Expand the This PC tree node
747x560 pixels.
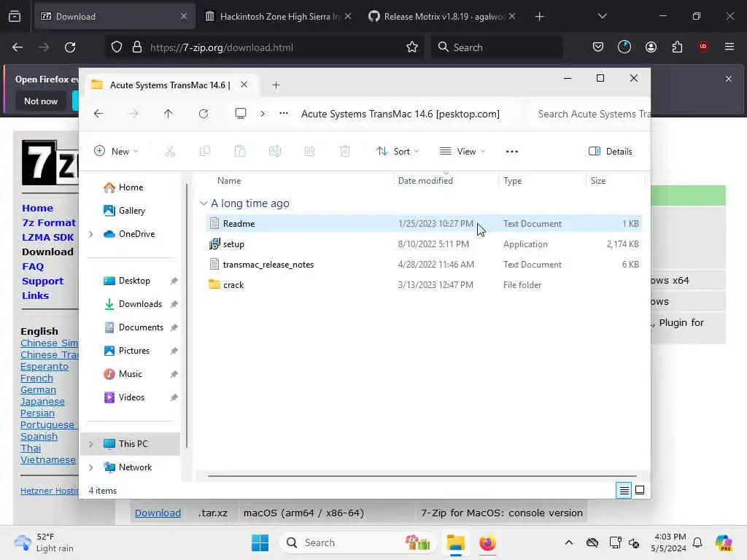[x=91, y=444]
